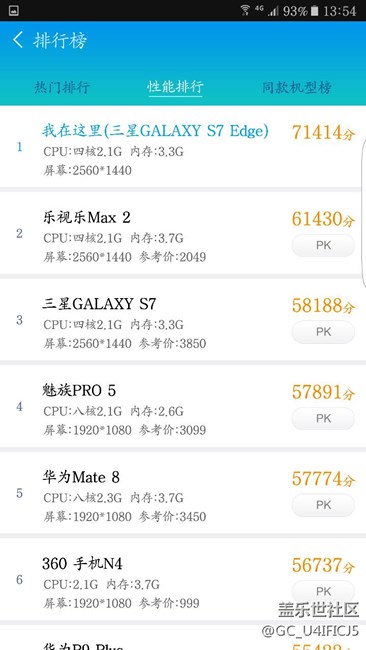Tap the signal strength bars icon
366x650 pixels.
coord(273,11)
